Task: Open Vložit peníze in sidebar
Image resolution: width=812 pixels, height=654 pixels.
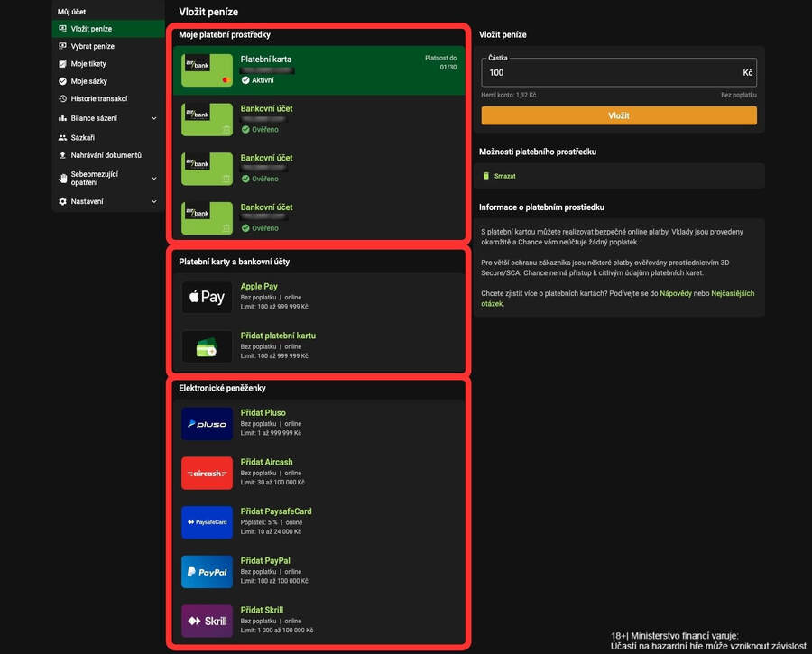Action: tap(108, 29)
